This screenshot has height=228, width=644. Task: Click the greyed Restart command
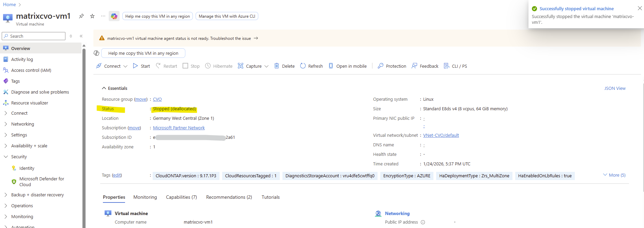click(x=167, y=66)
